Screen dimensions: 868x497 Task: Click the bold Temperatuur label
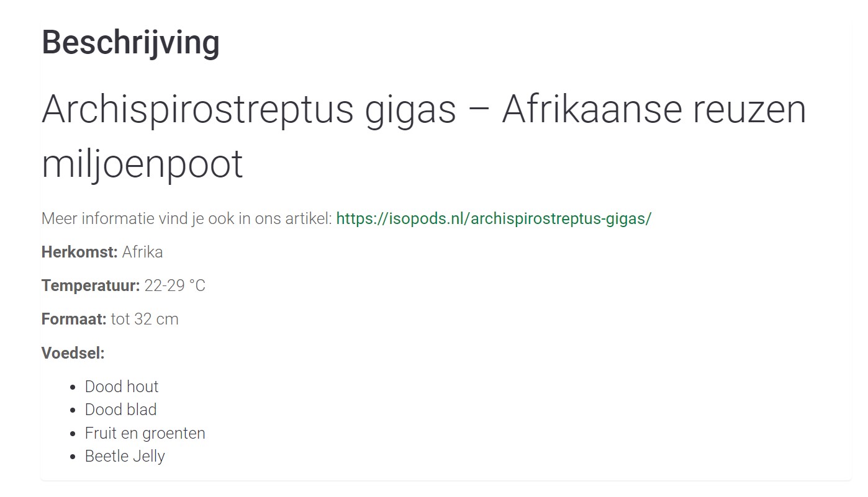pos(91,285)
